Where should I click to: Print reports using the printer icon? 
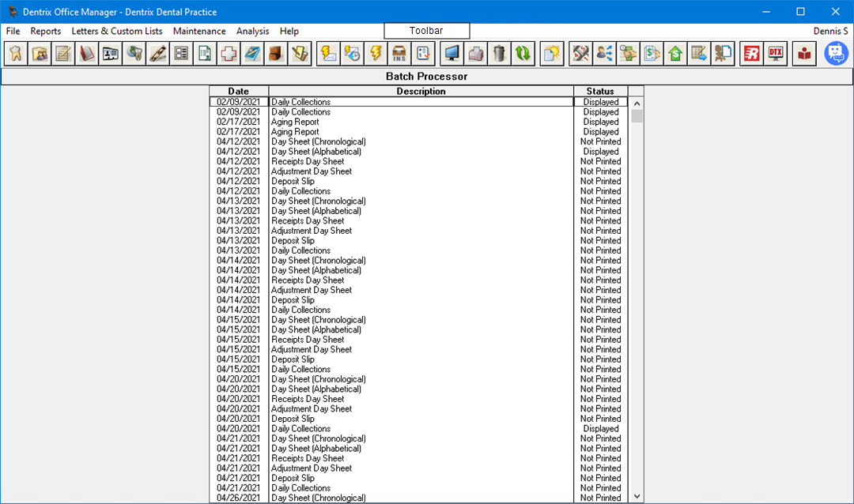pyautogui.click(x=475, y=54)
